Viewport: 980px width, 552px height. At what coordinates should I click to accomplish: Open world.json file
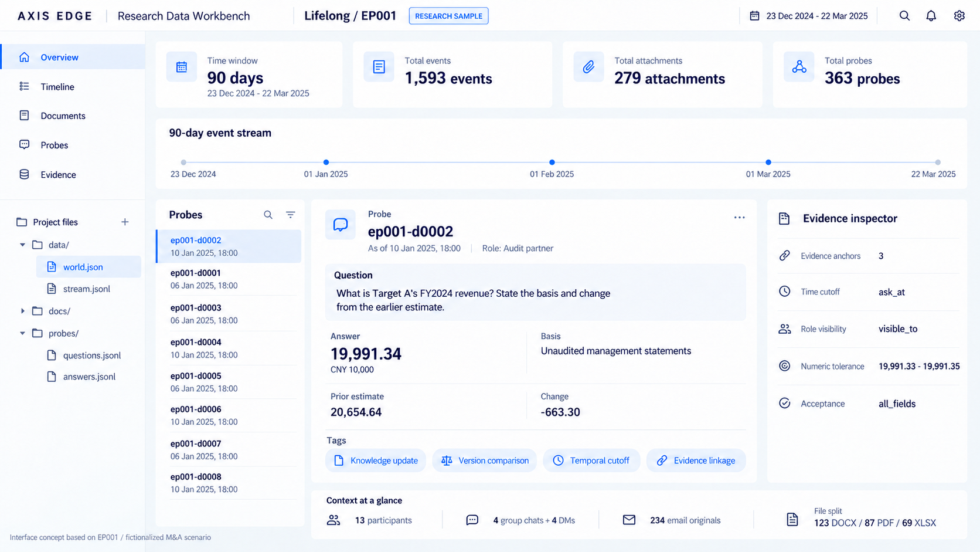click(89, 267)
